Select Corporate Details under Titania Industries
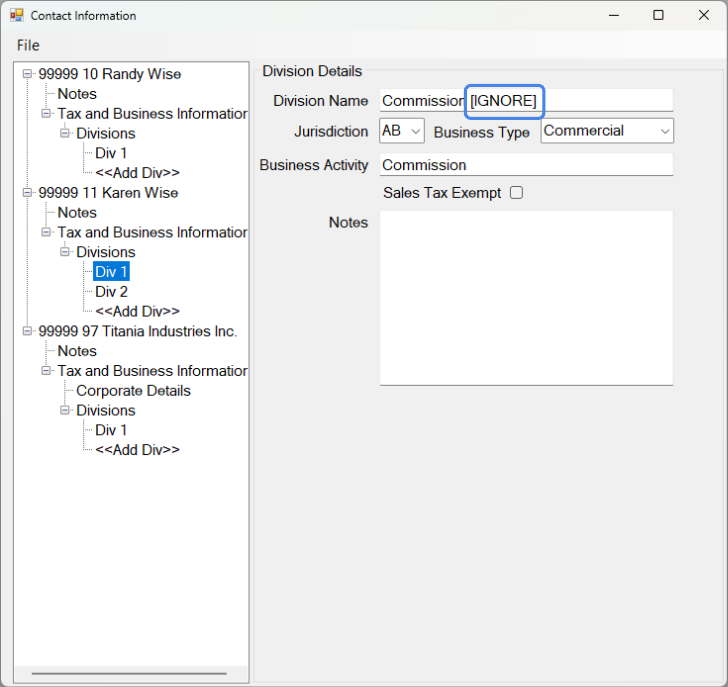The image size is (728, 687). pos(133,391)
